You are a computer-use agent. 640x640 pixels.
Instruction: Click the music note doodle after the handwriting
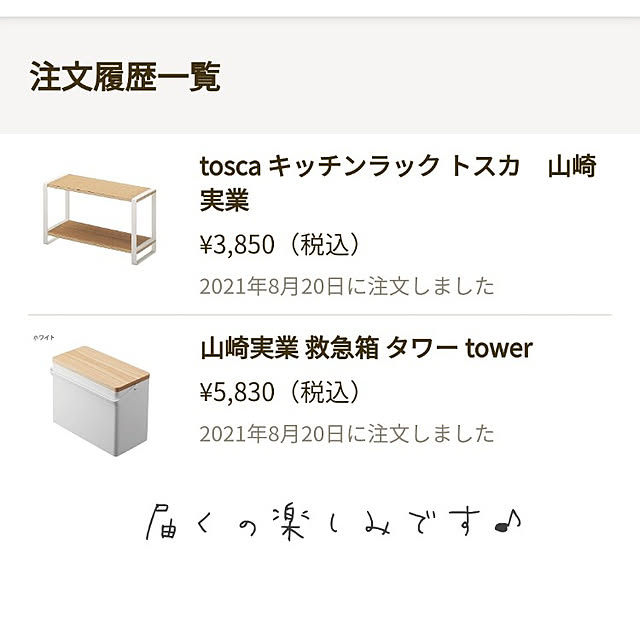[x=507, y=522]
